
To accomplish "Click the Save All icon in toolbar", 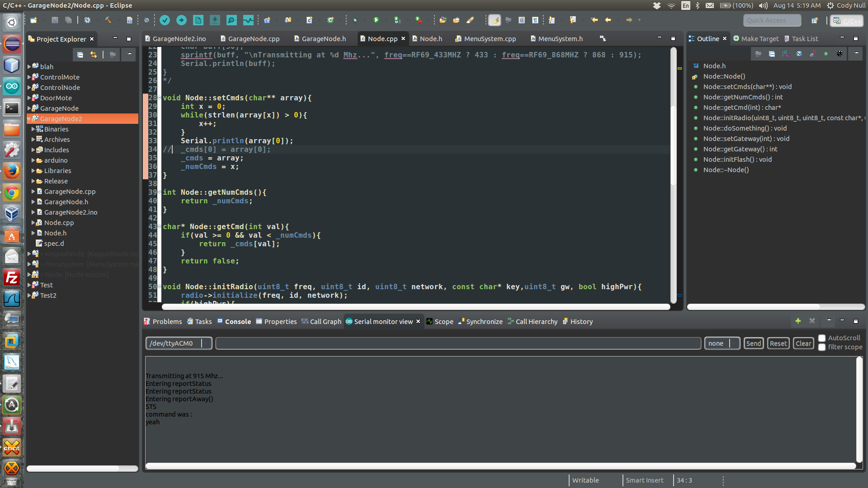I will pyautogui.click(x=68, y=20).
